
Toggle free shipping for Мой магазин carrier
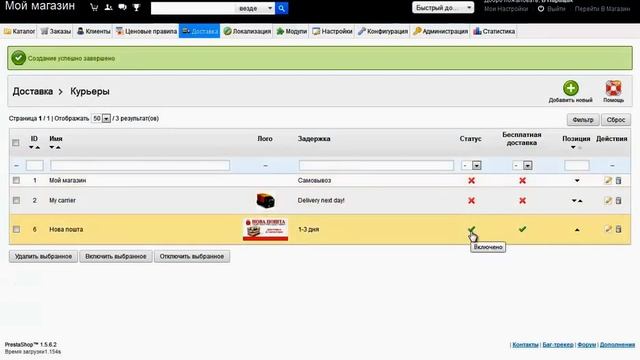pos(522,180)
